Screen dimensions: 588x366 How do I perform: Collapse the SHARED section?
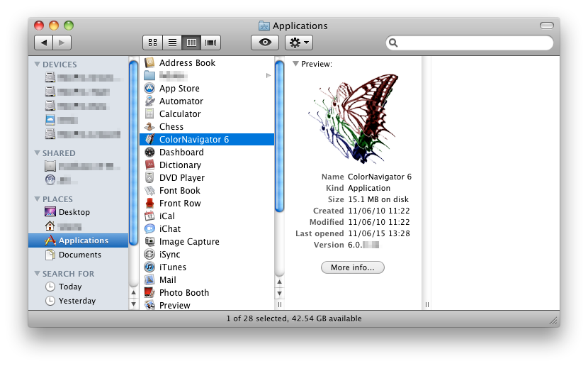tap(37, 152)
